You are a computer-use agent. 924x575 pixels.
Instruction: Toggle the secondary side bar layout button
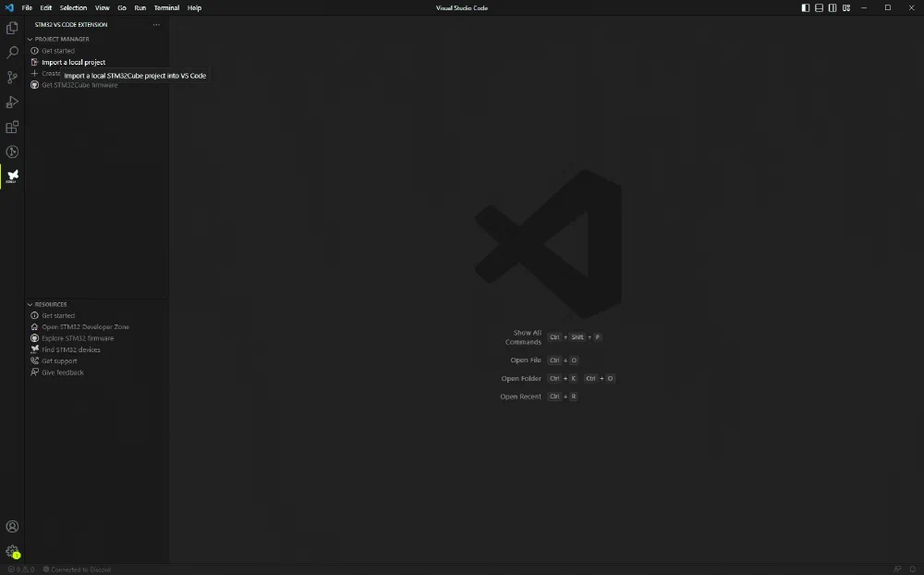point(833,7)
